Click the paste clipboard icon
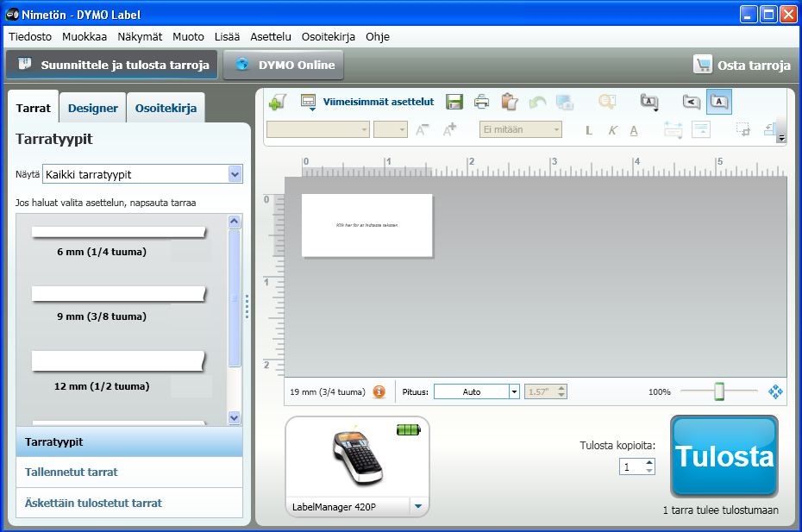The width and height of the screenshot is (802, 532). coord(510,102)
